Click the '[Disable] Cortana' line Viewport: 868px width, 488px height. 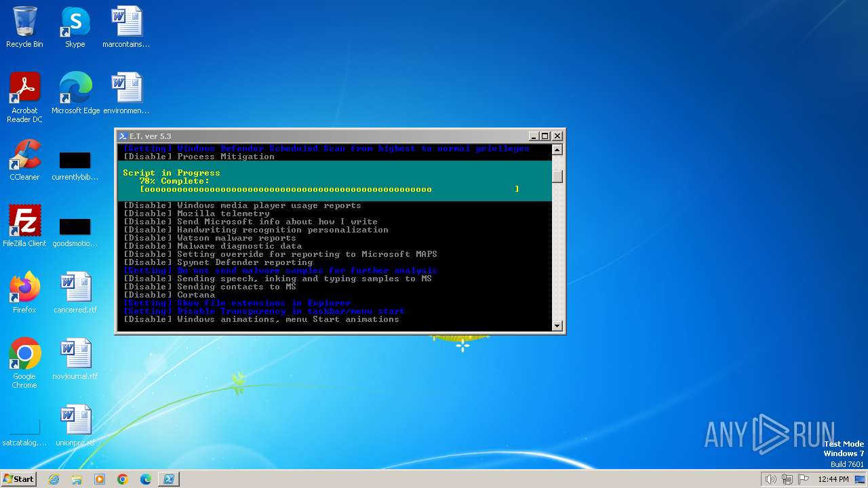170,295
